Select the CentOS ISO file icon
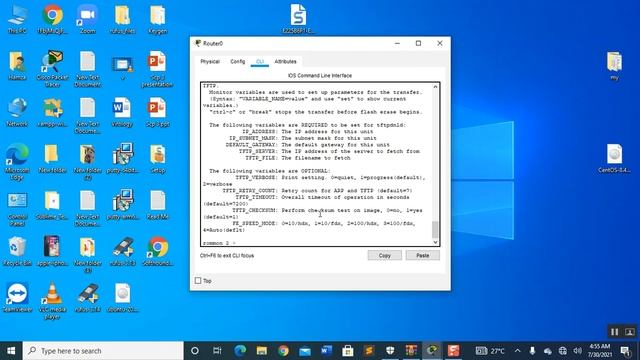Viewport: 640px width, 360px height. point(614,158)
